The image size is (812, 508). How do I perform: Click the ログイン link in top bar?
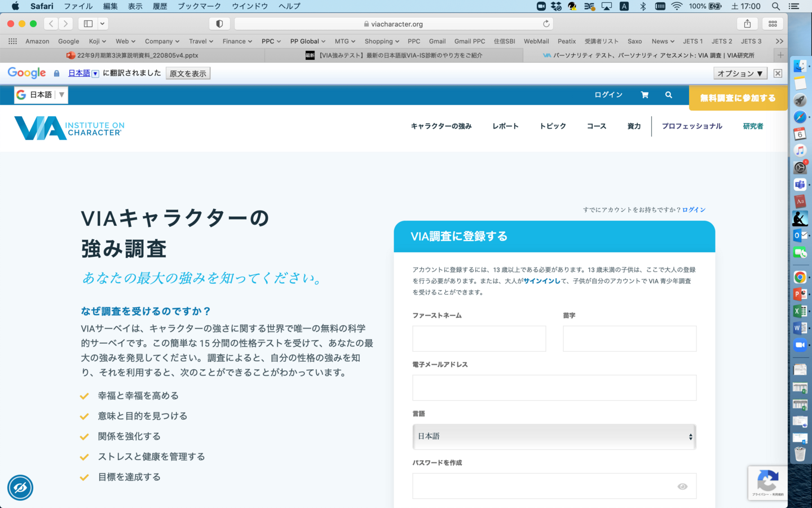click(x=608, y=95)
